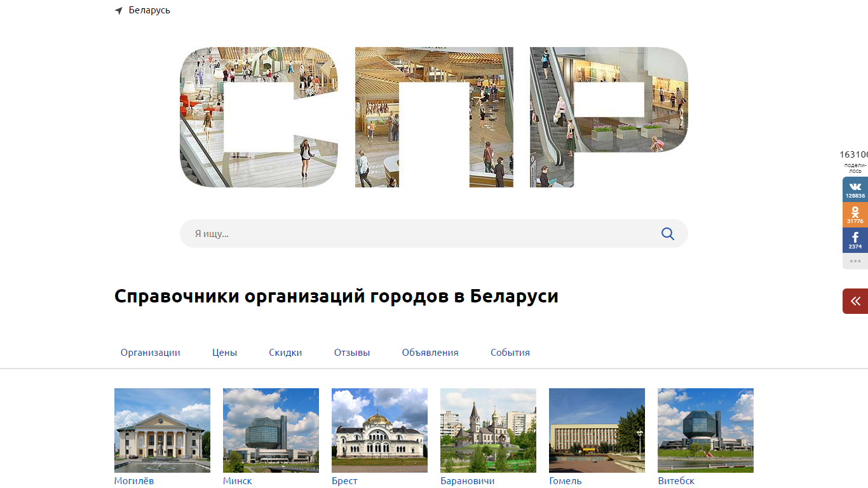The image size is (868, 488).
Task: Open the Витебск text link
Action: pyautogui.click(x=676, y=481)
